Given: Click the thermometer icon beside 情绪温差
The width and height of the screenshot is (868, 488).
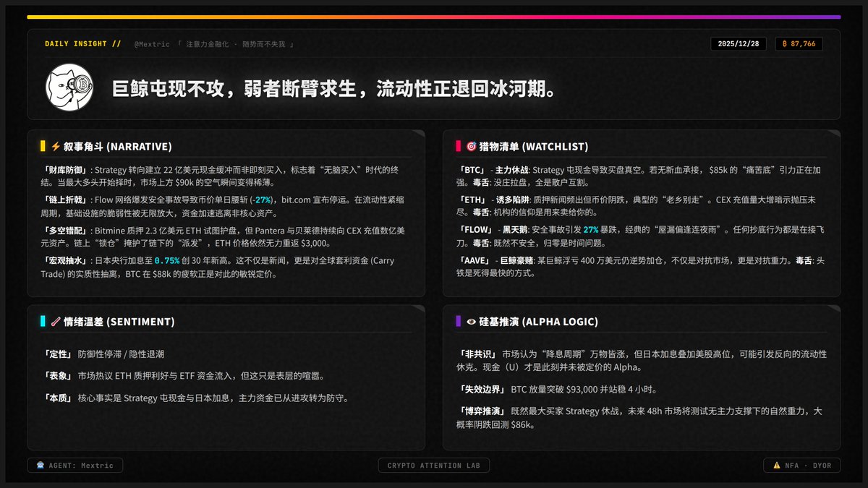Looking at the screenshot, I should [x=56, y=322].
